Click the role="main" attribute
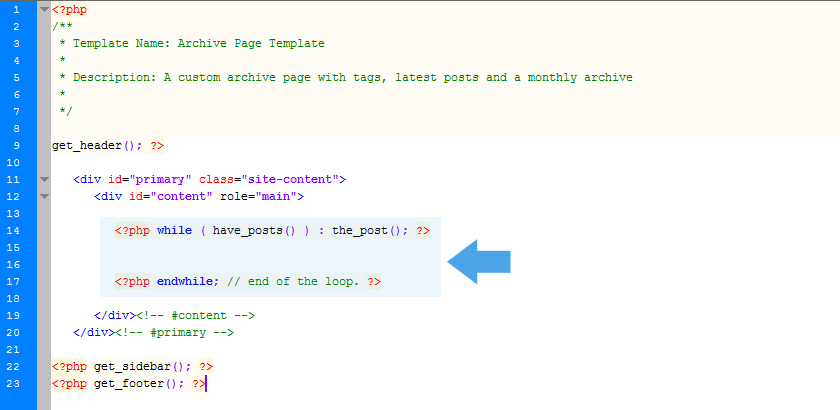Viewport: 840px width, 410px height. tap(259, 197)
